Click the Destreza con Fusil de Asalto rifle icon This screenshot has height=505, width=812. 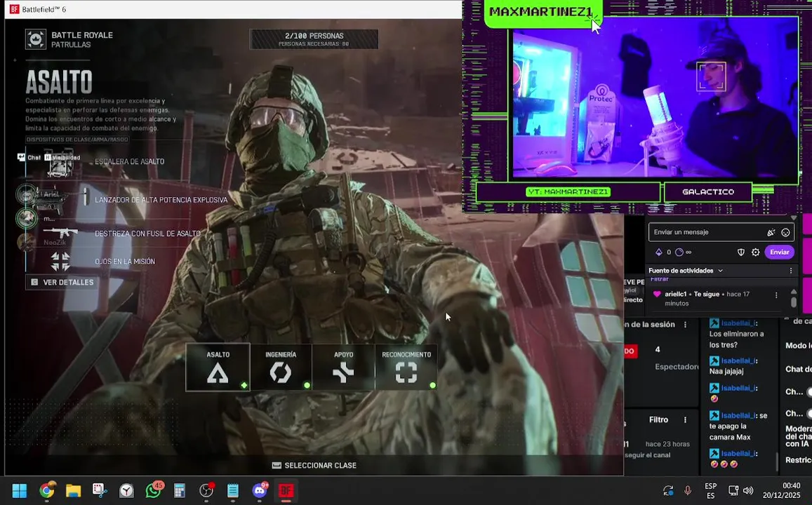pyautogui.click(x=60, y=233)
